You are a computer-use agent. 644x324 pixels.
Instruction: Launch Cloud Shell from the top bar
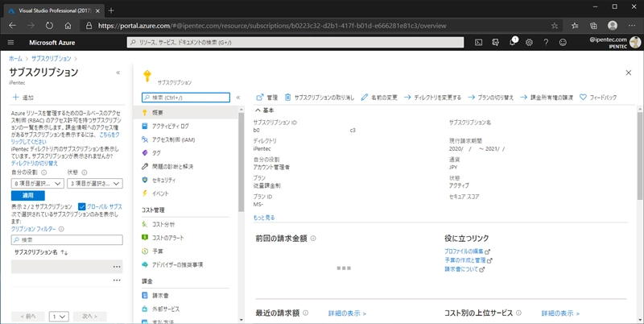[478, 43]
